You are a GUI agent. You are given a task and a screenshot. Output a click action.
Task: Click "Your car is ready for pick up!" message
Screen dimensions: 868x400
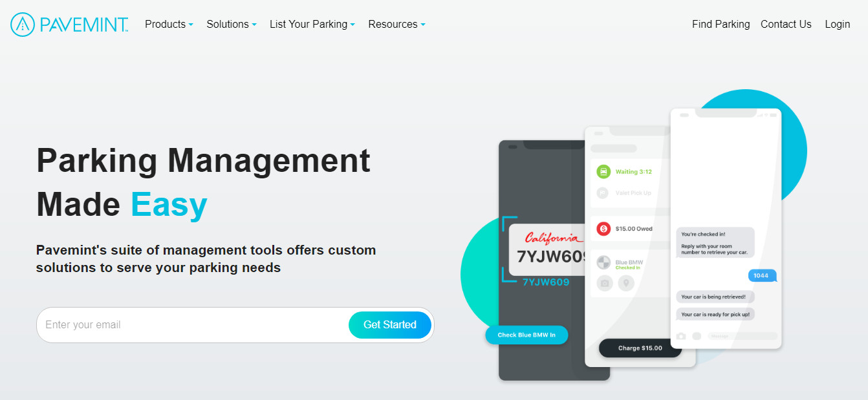(715, 314)
